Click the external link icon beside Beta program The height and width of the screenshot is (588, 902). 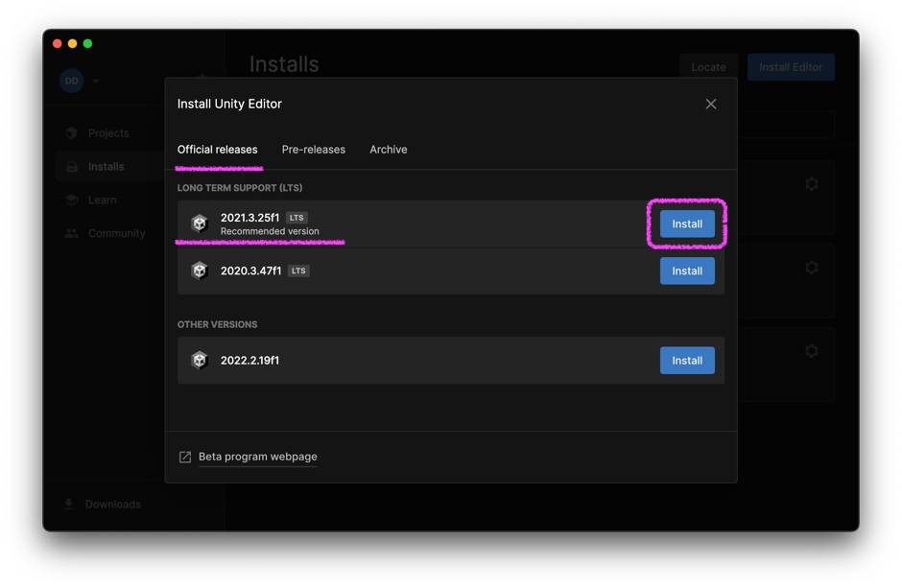pos(185,458)
